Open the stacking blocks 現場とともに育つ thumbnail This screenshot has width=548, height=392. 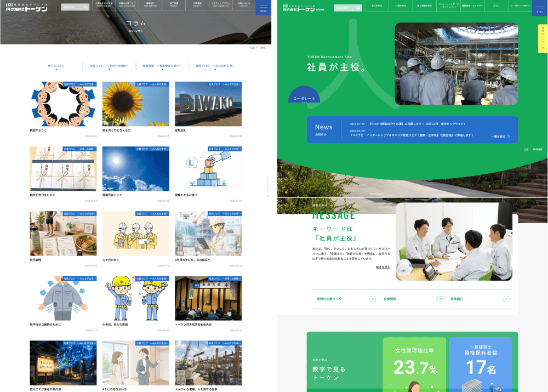pos(208,168)
